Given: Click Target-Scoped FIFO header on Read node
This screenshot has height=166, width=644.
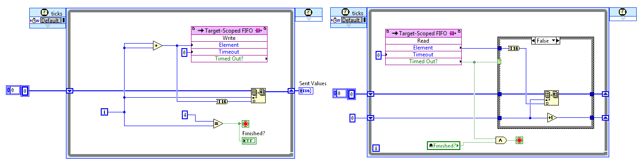Looking at the screenshot, I should (x=424, y=33).
